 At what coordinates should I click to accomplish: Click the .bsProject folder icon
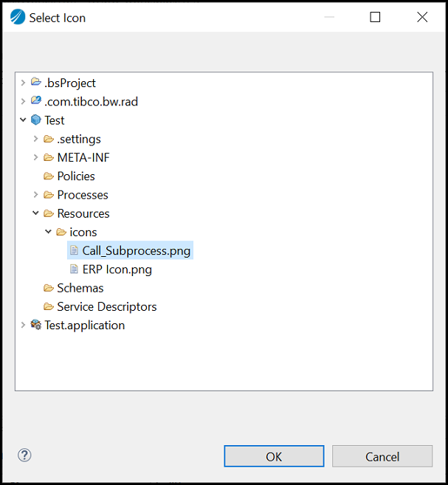(36, 83)
